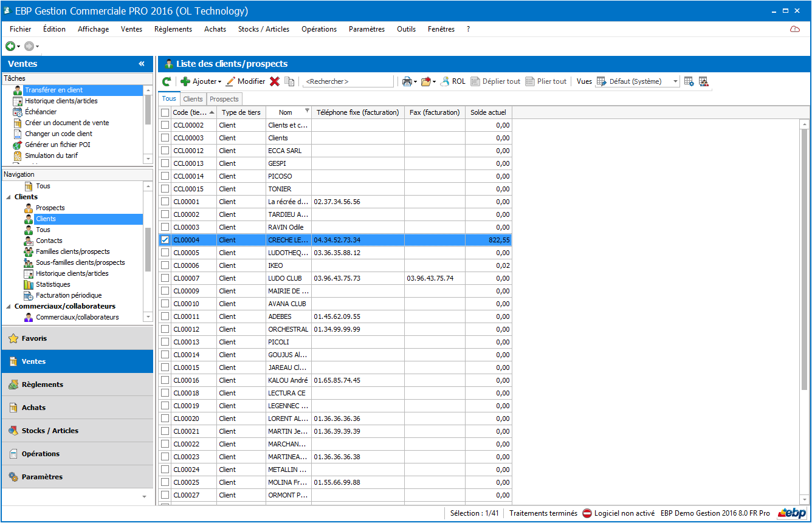Image resolution: width=812 pixels, height=523 pixels.
Task: Switch to the Prospects tab above the table
Action: pyautogui.click(x=224, y=99)
